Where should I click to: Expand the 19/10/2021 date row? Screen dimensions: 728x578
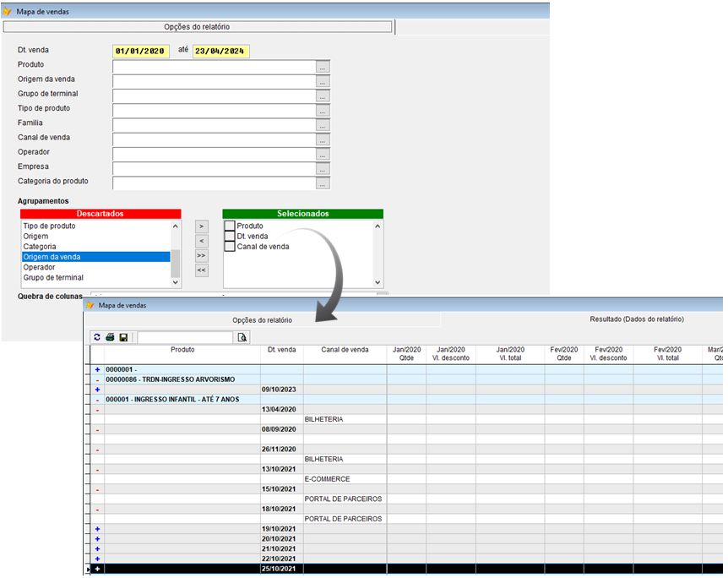coord(98,529)
